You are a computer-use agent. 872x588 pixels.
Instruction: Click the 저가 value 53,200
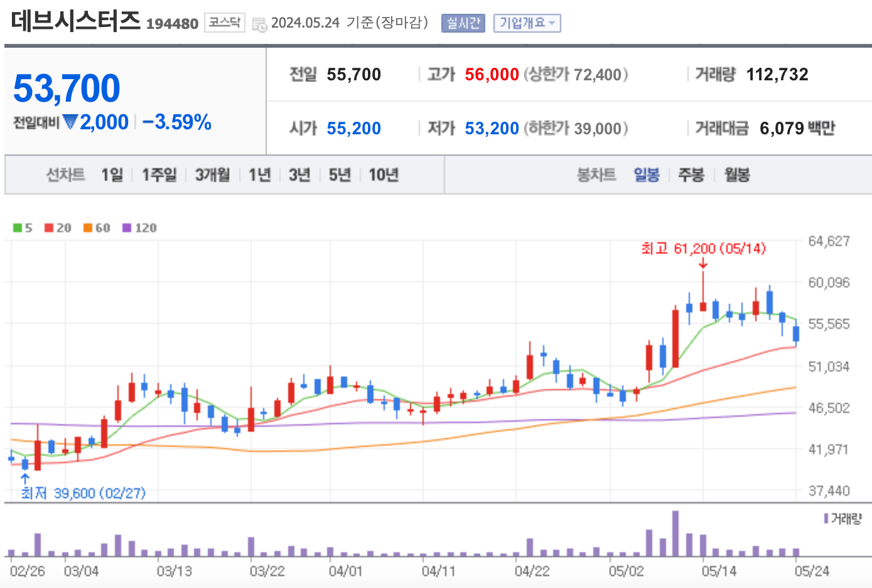point(492,129)
